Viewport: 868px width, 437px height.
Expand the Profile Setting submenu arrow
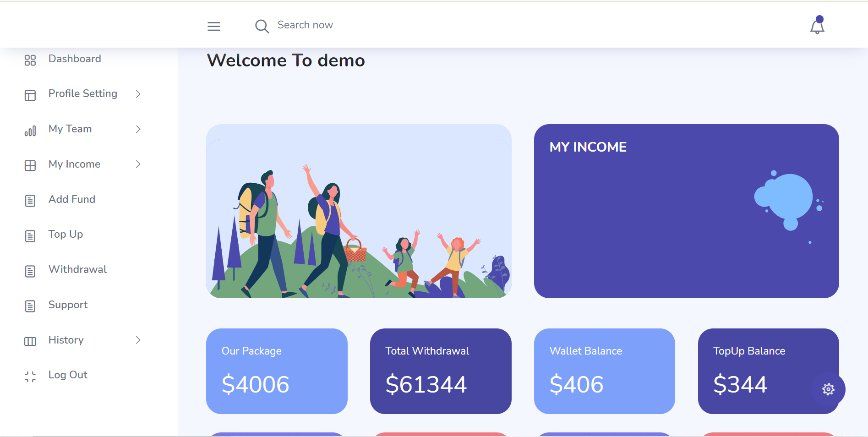tap(138, 94)
